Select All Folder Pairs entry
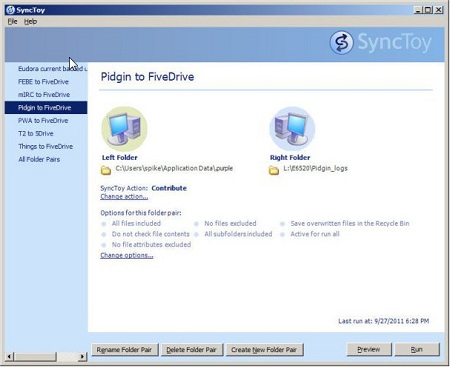450x367 pixels. click(x=46, y=160)
